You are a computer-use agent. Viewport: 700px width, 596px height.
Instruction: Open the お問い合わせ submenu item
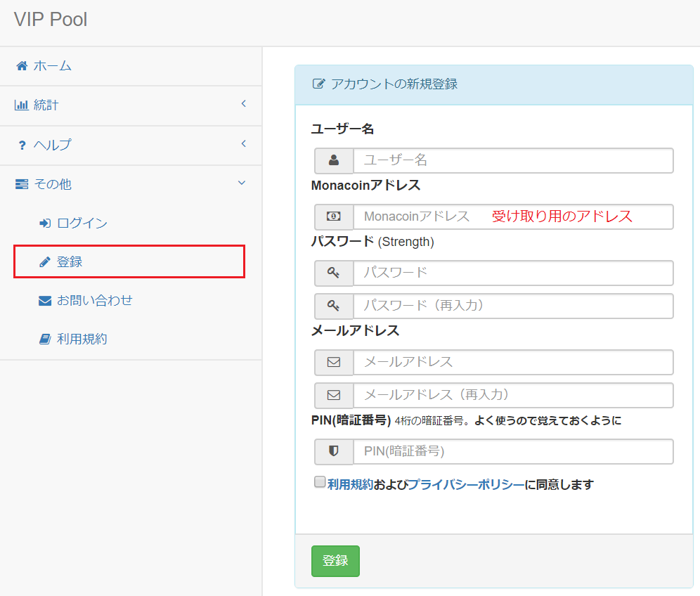pyautogui.click(x=131, y=300)
